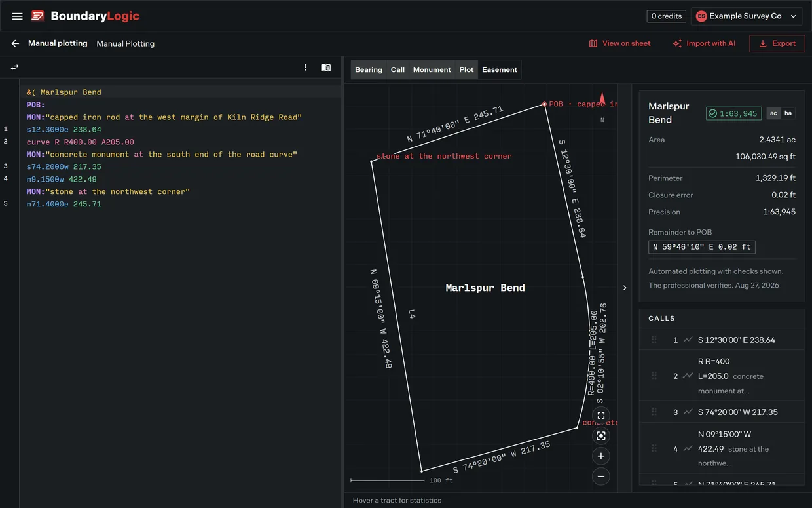
Task: Click the capped iron rod MON line
Action: (x=164, y=117)
